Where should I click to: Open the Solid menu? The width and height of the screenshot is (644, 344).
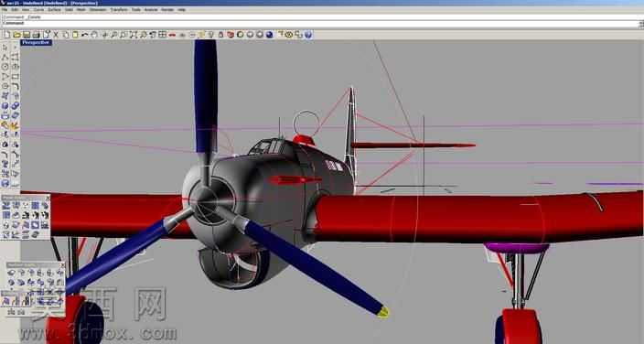[69, 9]
